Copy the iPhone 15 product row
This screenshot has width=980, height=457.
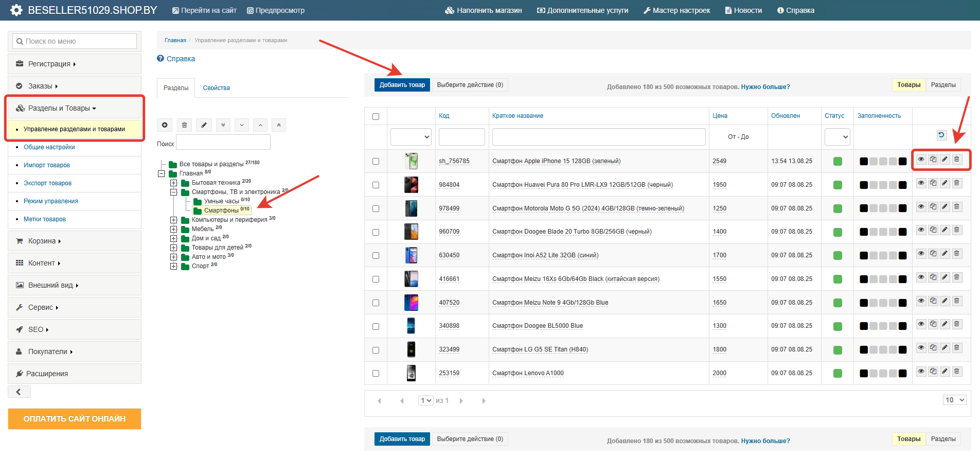click(933, 160)
